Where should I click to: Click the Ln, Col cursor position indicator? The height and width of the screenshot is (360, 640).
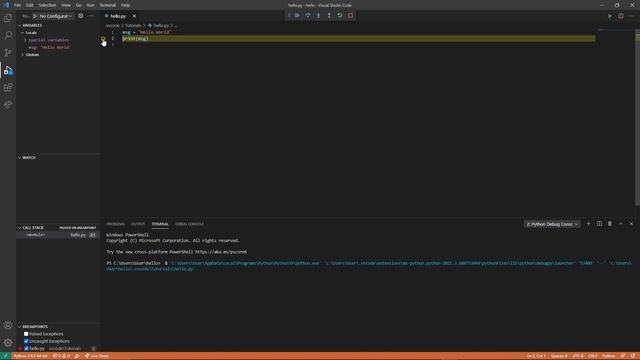(x=536, y=356)
